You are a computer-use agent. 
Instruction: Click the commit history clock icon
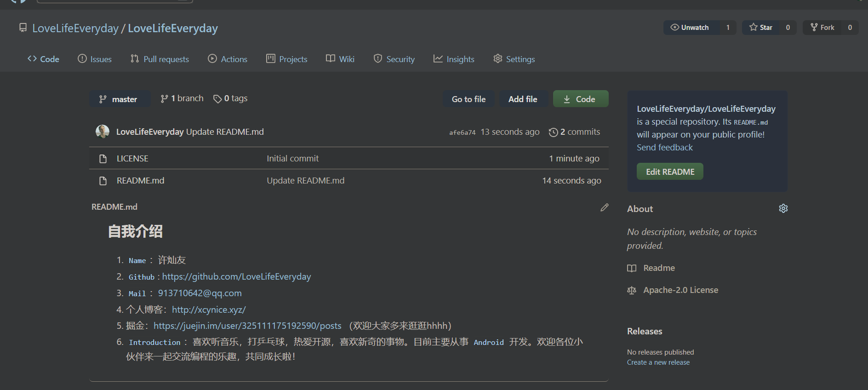[x=554, y=132]
